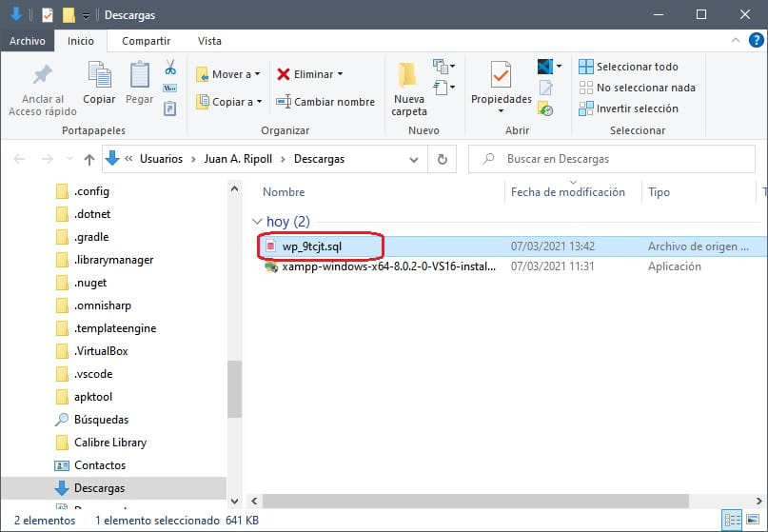Click Usuarios in the address path
768x532 pixels.
(x=161, y=159)
